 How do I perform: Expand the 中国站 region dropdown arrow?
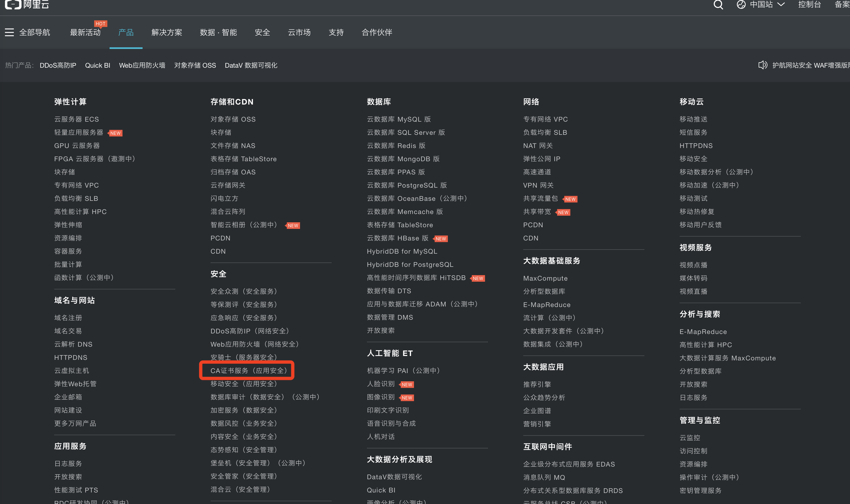click(x=781, y=4)
